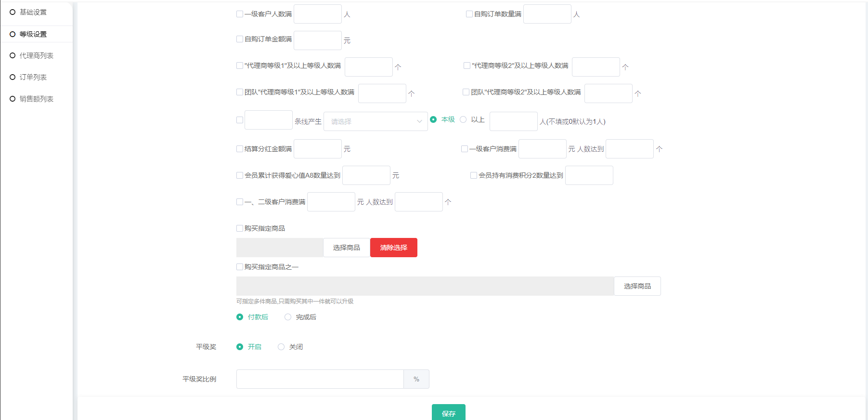
Task: Set 平级奖 to 关闭
Action: [x=281, y=347]
